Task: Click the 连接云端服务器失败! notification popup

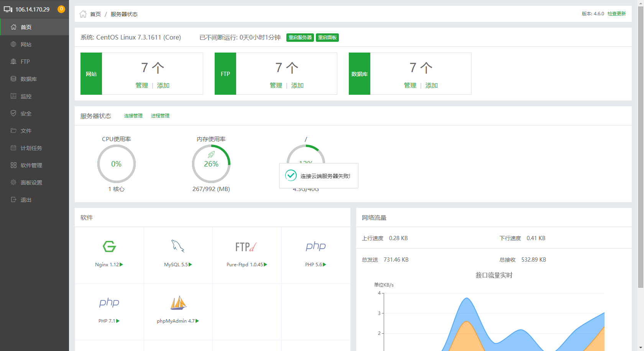Action: (319, 176)
